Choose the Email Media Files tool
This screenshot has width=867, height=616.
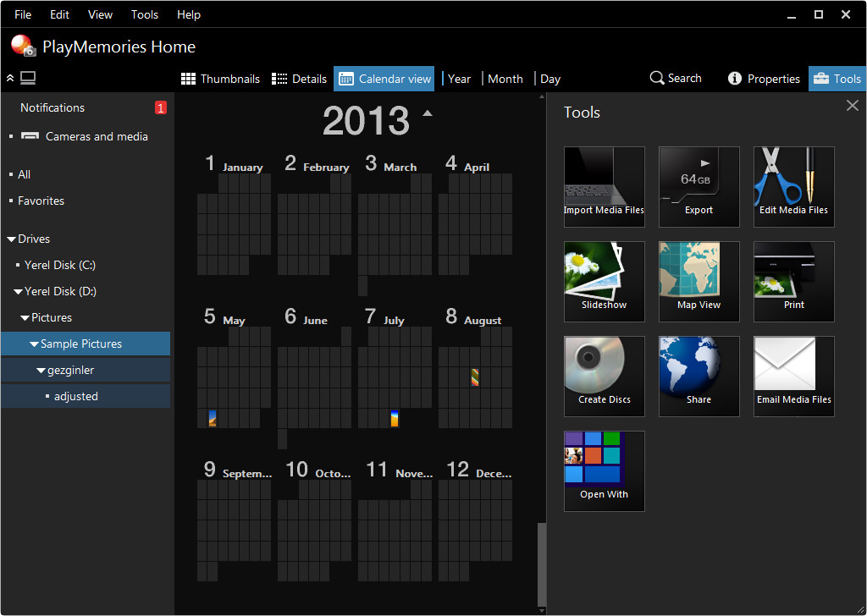click(x=794, y=377)
